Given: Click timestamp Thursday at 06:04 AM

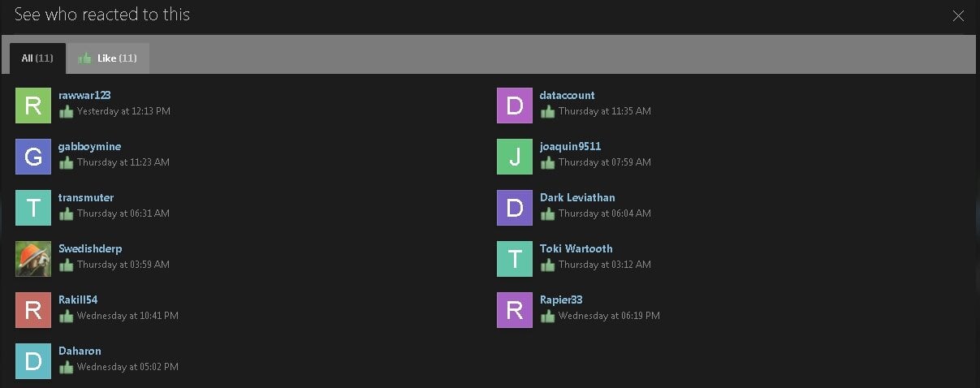Looking at the screenshot, I should 605,213.
